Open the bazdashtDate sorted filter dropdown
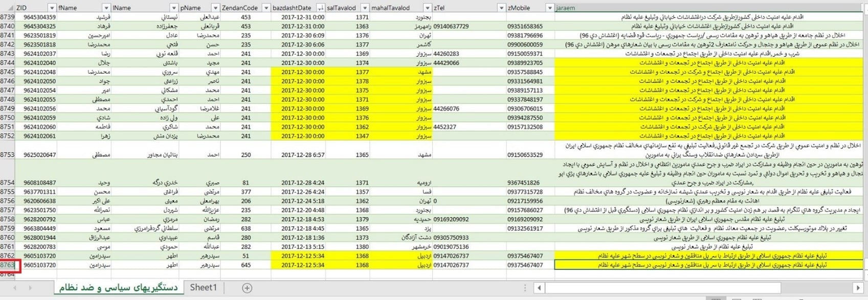 [x=321, y=8]
